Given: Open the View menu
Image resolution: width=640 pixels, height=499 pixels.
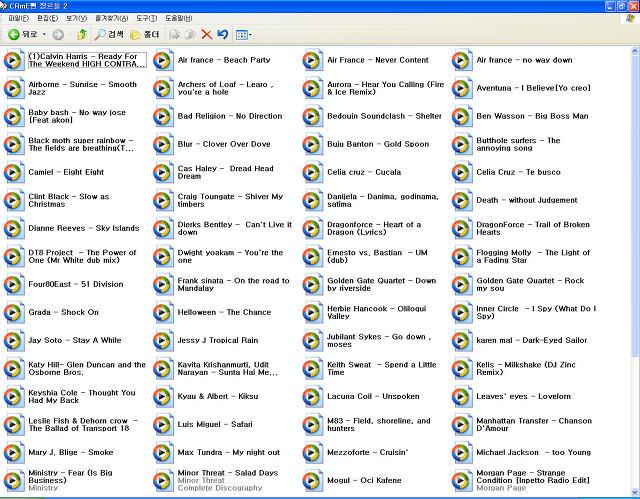Looking at the screenshot, I should [x=77, y=18].
